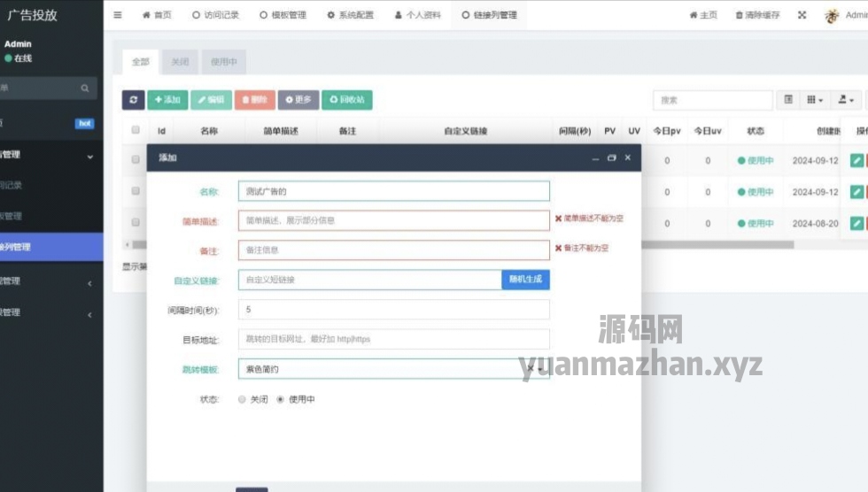Switch to the 使用中 filter tab
Screen dimensions: 868x492
(x=223, y=62)
